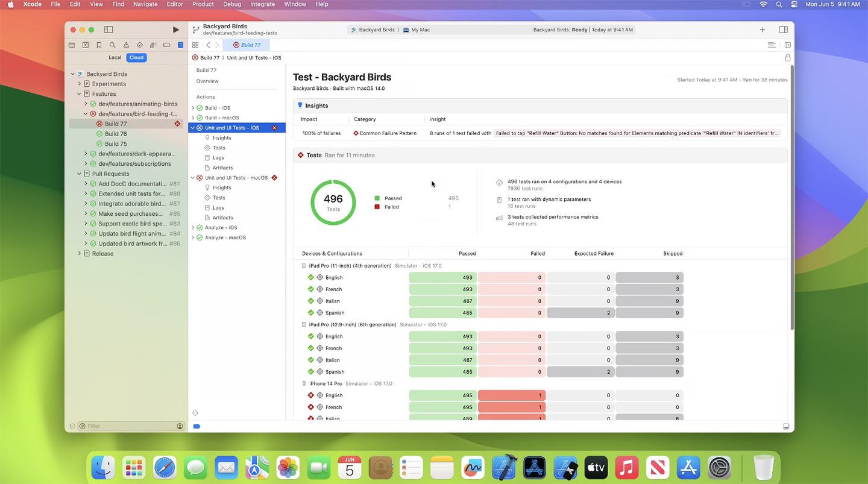Open the Bookmark navigator icon
868x484 pixels.
99,45
